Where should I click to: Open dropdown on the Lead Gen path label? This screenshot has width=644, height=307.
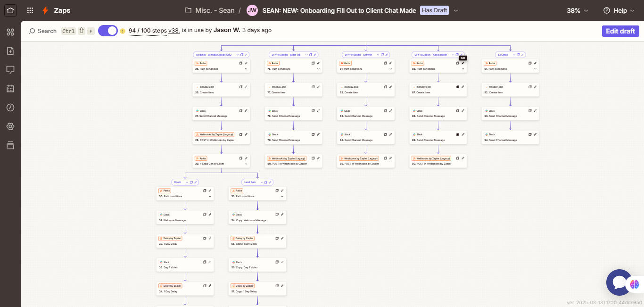point(259,182)
